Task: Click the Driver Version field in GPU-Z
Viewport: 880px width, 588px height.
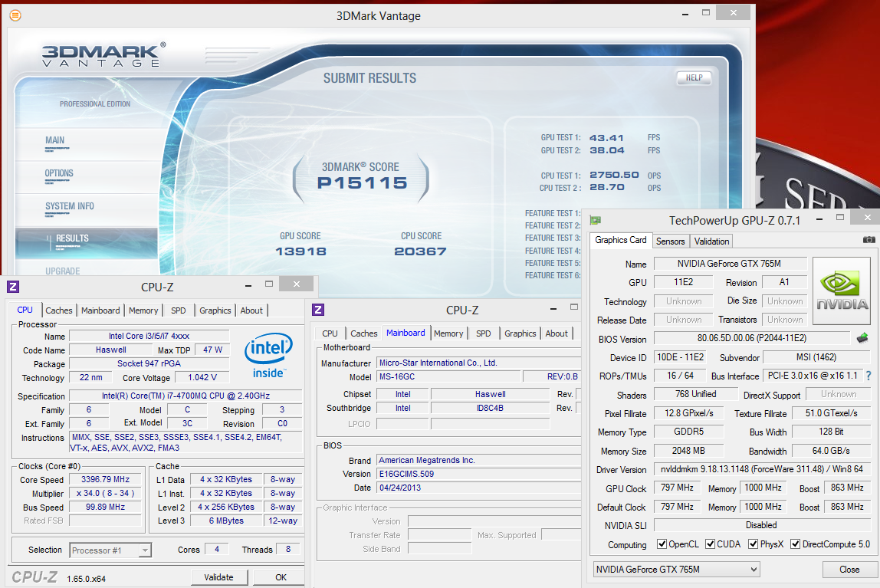Action: (x=762, y=469)
